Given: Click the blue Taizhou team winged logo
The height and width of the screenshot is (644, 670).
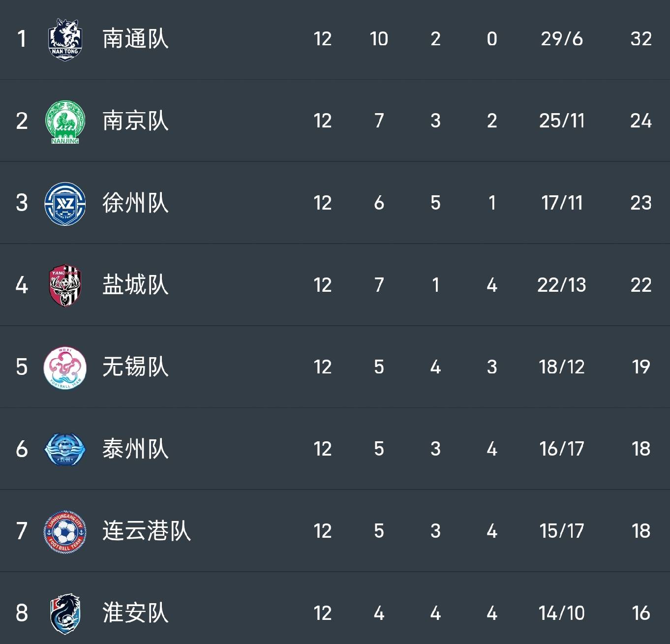Looking at the screenshot, I should point(65,449).
